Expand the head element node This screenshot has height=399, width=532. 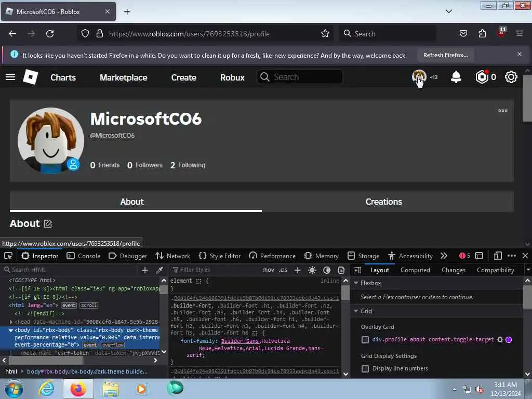pyautogui.click(x=11, y=322)
